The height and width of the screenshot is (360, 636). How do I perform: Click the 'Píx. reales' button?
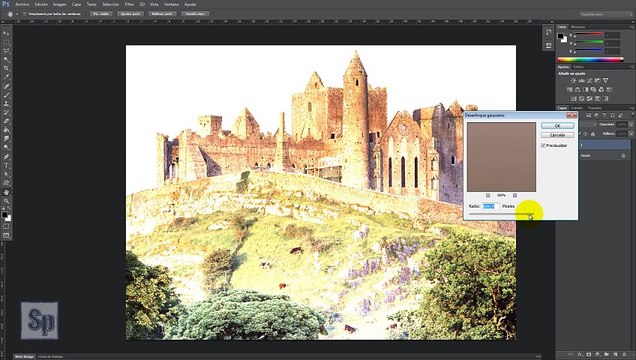(x=101, y=14)
